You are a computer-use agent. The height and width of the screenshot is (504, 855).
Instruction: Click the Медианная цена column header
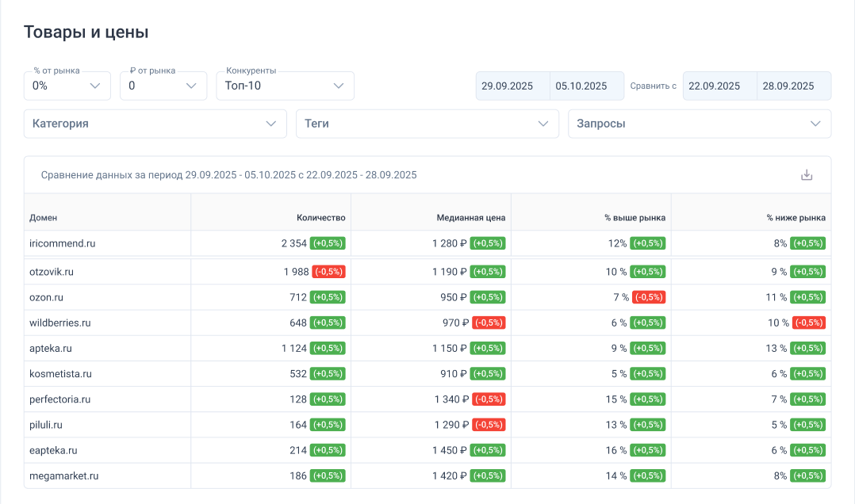pos(470,218)
